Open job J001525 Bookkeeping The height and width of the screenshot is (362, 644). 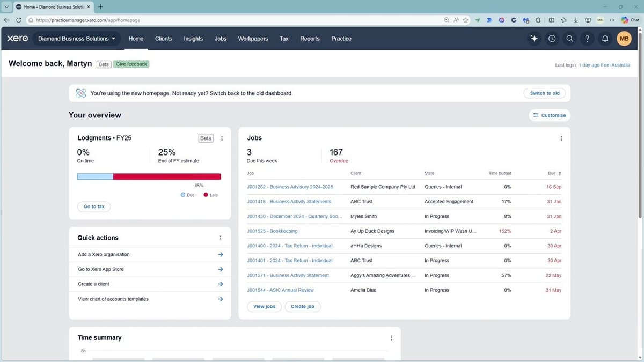click(272, 231)
